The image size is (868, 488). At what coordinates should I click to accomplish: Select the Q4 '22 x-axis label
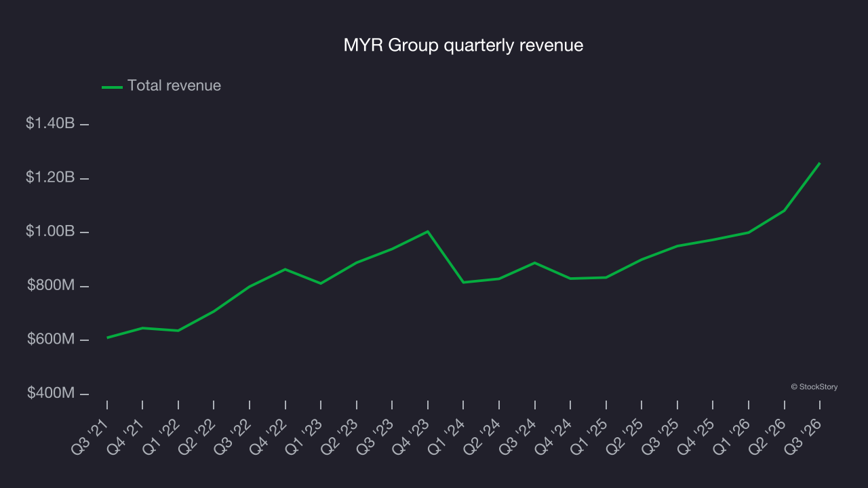267,436
